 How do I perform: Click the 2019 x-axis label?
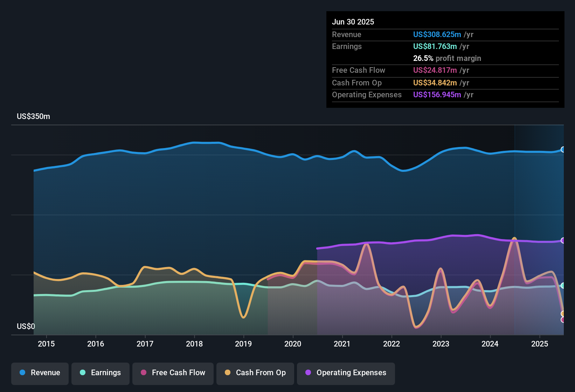point(243,344)
